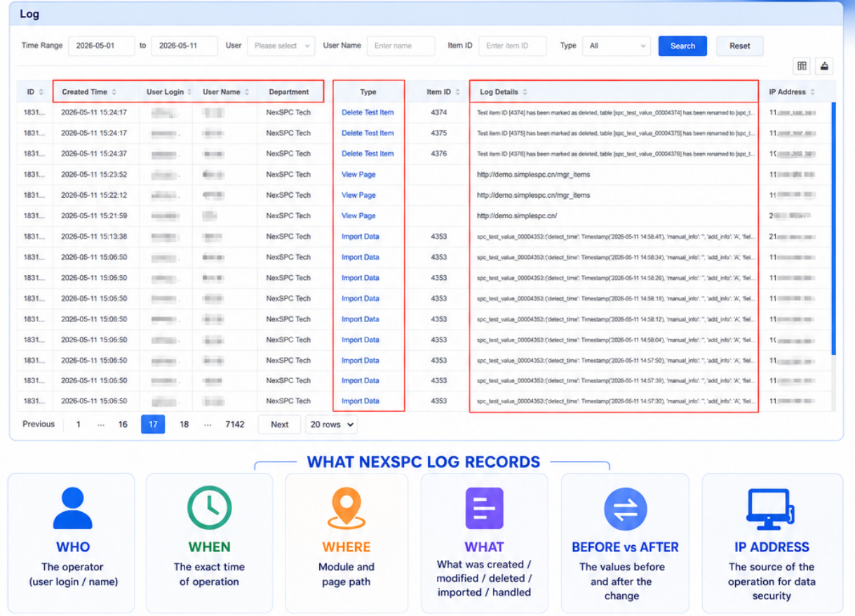Toggle Log Details sort arrows
Viewport: 855px width, 616px height.
click(x=525, y=92)
